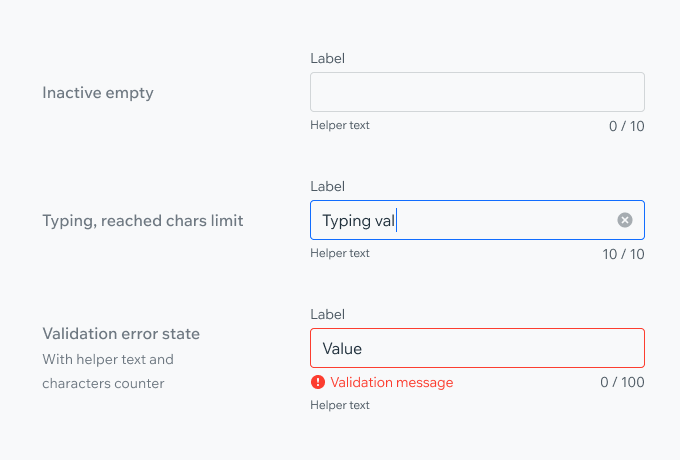Click the 'Validation message' error text

click(392, 382)
